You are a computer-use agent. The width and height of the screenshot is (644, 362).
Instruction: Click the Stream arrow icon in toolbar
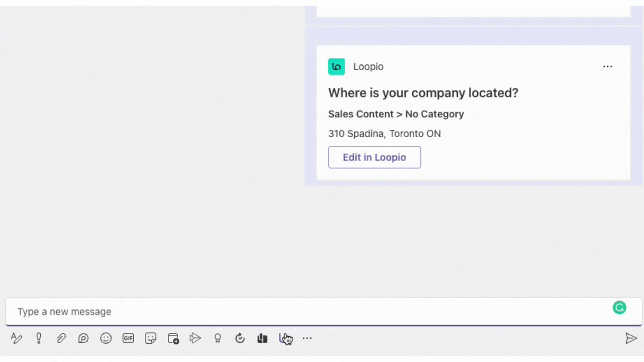(x=195, y=338)
